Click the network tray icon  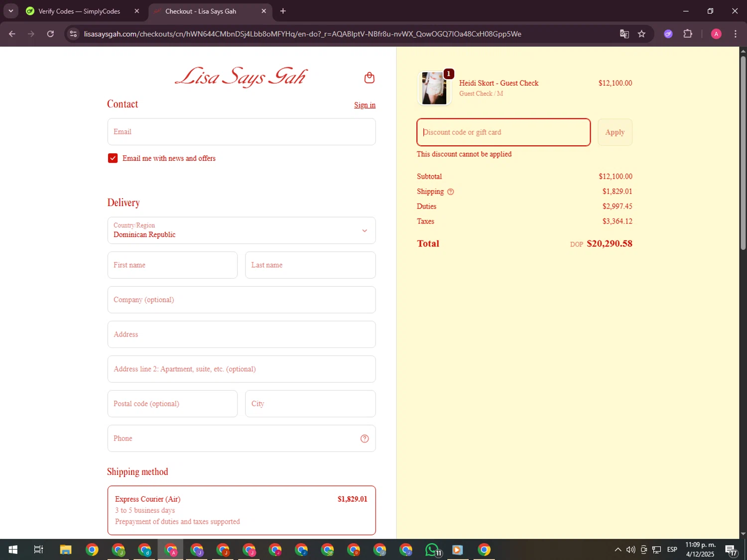pos(656,550)
